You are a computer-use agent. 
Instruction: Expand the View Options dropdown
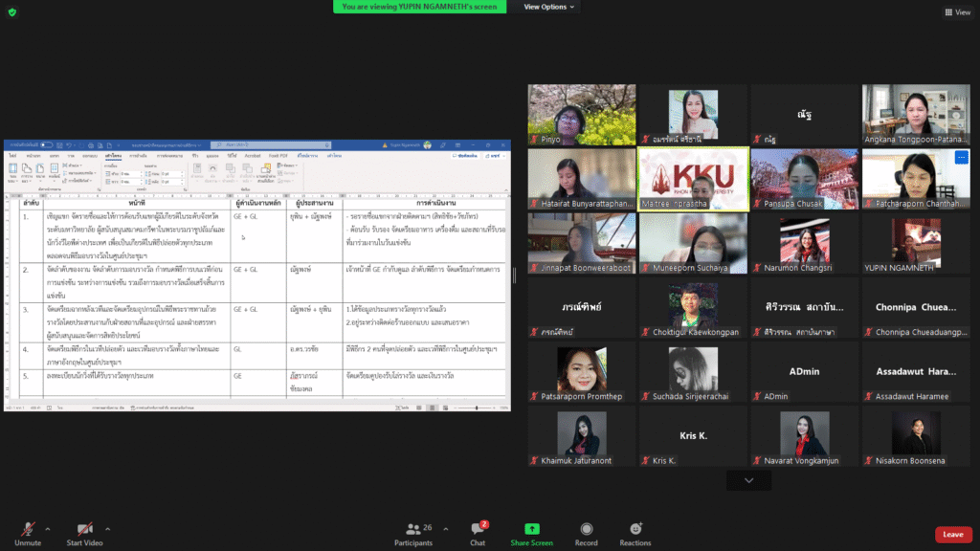[549, 7]
